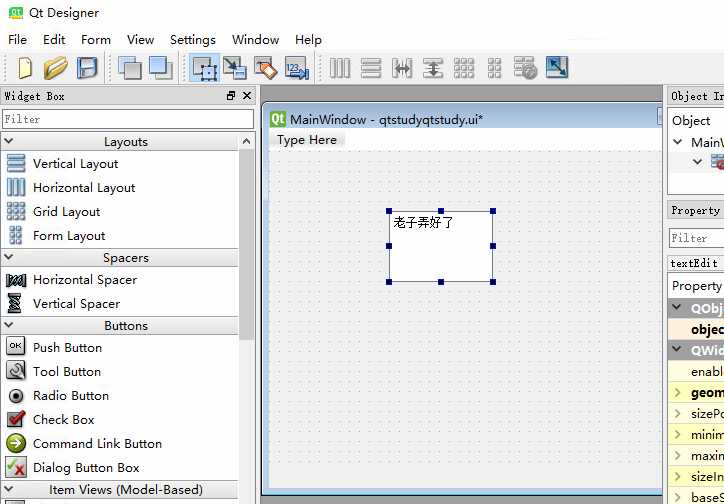The width and height of the screenshot is (724, 504).
Task: Collapse the MainWindow tree node in Object Inspector
Action: pyautogui.click(x=678, y=142)
